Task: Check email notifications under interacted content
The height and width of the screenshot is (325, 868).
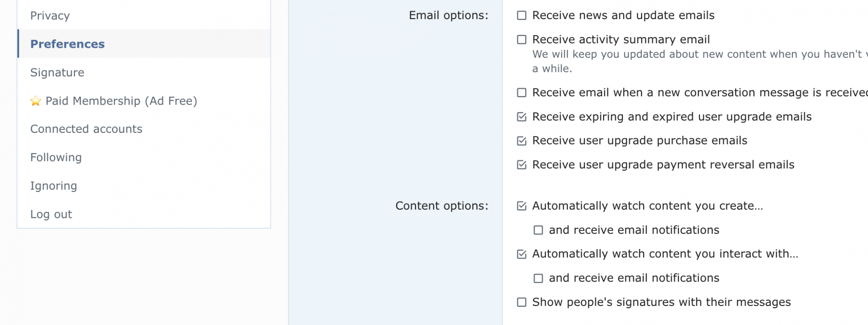Action: point(538,279)
